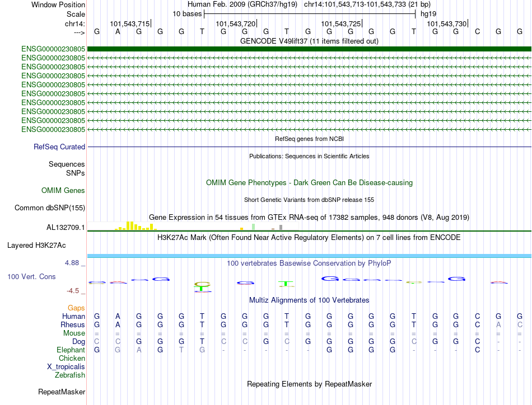Click the chr14: ruler label

point(75,23)
